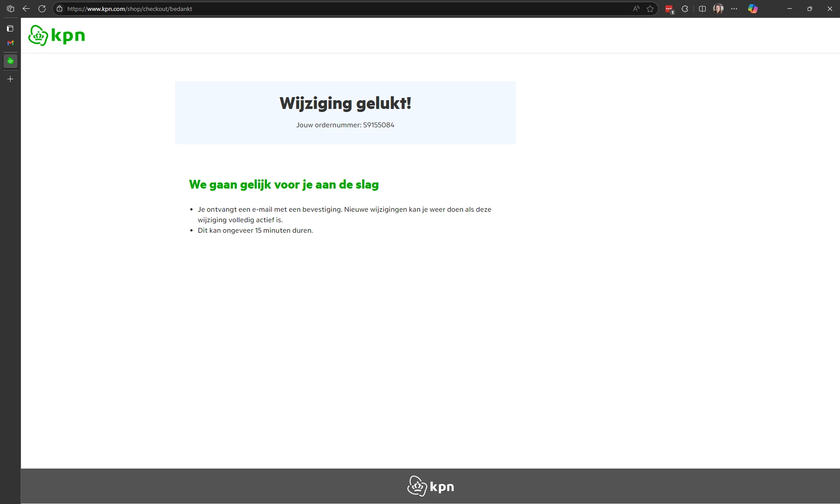Select the active KPN tab
Screen dimensions: 840x504
click(10, 61)
